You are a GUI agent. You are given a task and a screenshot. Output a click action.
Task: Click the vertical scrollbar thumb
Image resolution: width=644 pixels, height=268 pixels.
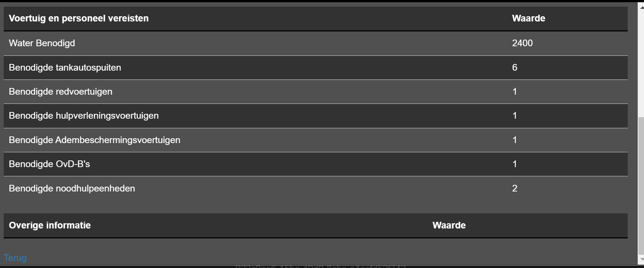[x=641, y=186]
